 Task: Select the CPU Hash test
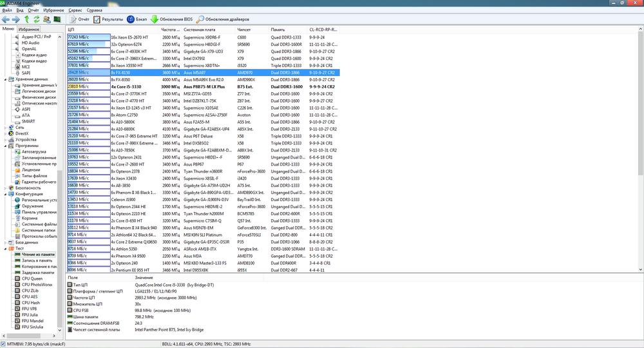tap(30, 303)
